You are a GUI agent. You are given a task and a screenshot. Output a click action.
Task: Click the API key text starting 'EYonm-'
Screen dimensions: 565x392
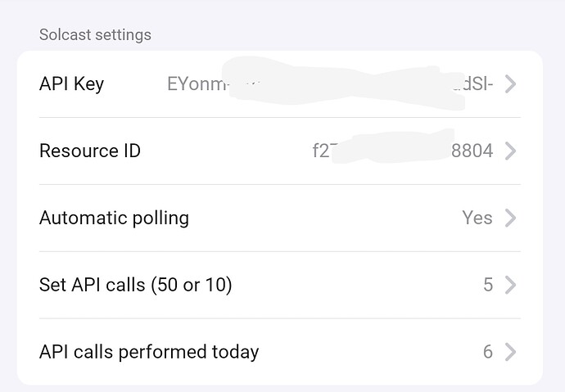[195, 84]
